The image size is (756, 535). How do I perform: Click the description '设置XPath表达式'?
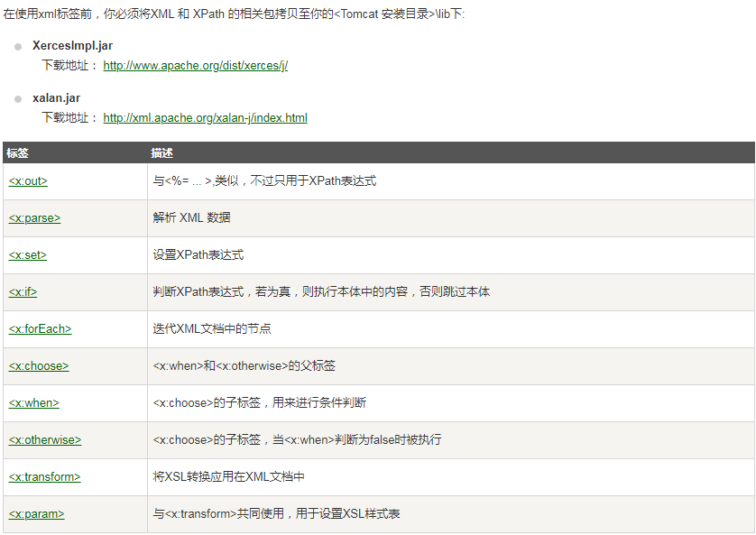point(198,255)
